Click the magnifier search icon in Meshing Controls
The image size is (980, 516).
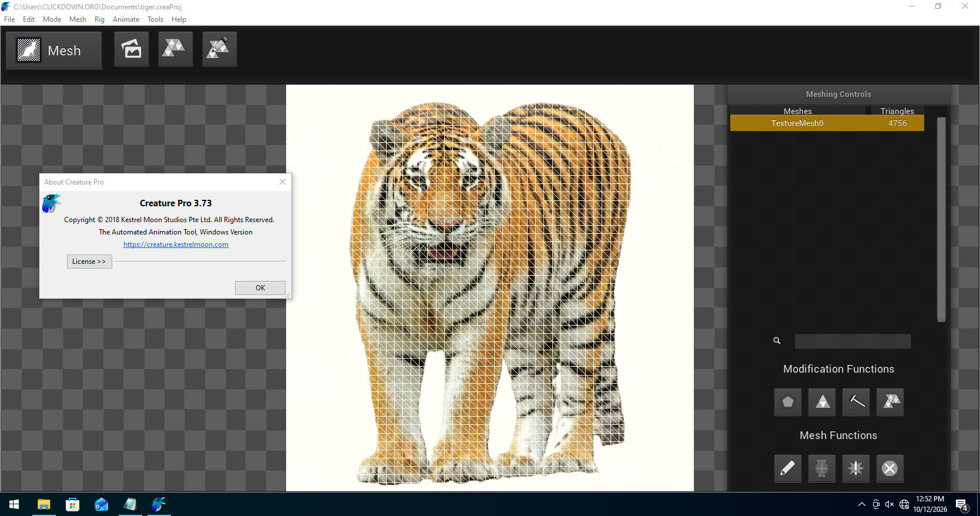777,341
